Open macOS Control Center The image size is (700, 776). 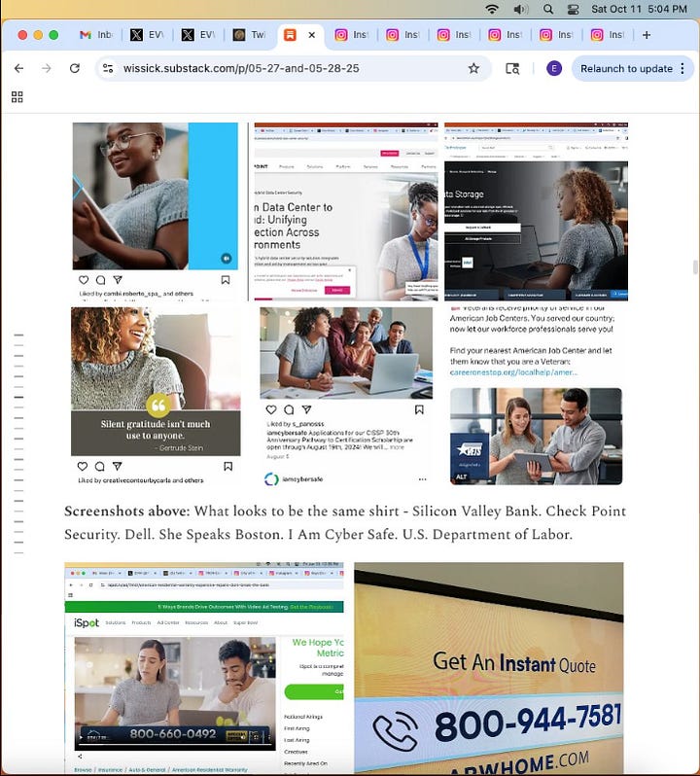pos(574,9)
